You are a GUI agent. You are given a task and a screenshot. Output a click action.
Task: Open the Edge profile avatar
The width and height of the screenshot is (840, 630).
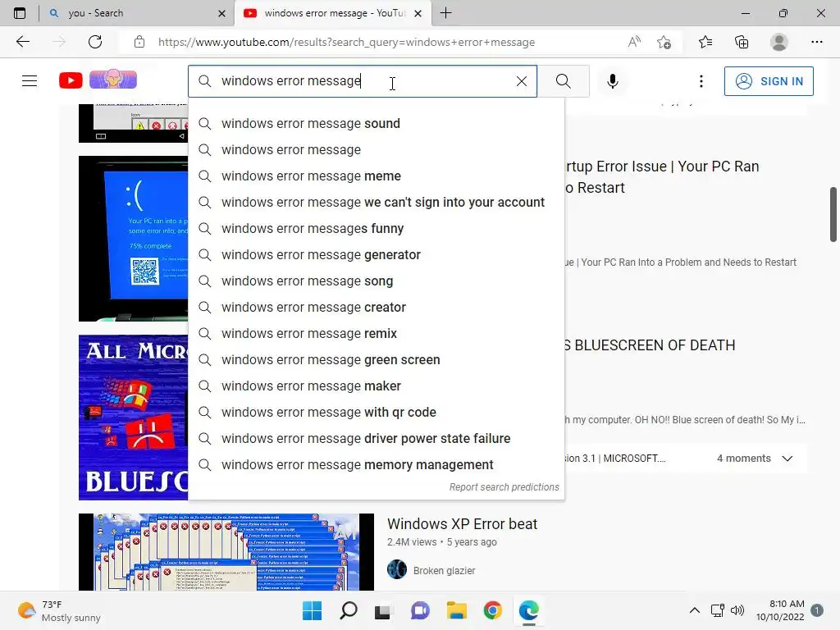point(779,42)
